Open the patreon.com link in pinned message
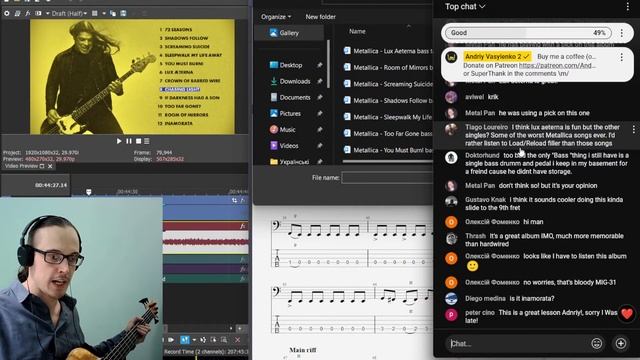The width and height of the screenshot is (640, 360). point(557,65)
